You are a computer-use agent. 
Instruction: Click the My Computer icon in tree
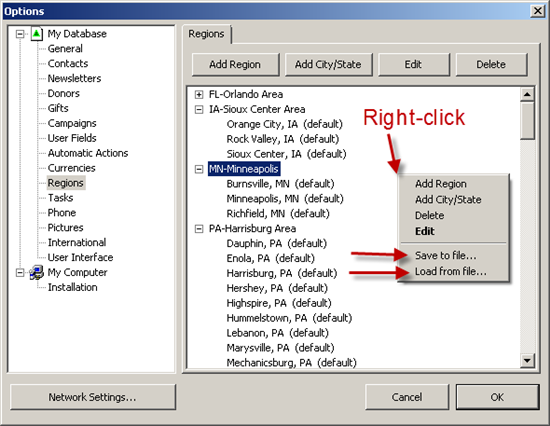tap(36, 272)
